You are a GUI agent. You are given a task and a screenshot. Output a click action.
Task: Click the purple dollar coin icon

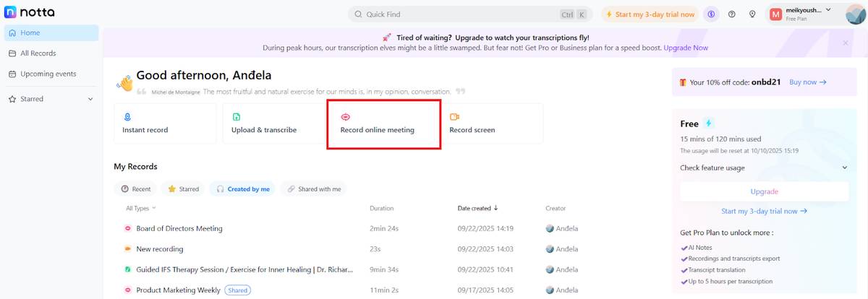point(712,14)
